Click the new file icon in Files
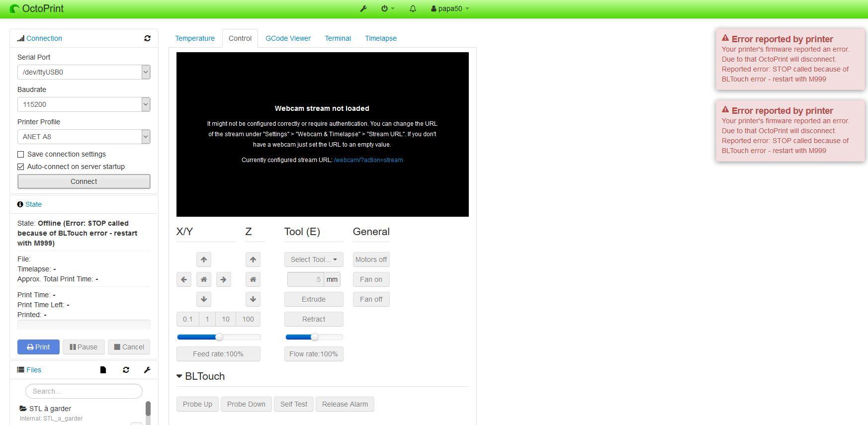 (x=103, y=370)
